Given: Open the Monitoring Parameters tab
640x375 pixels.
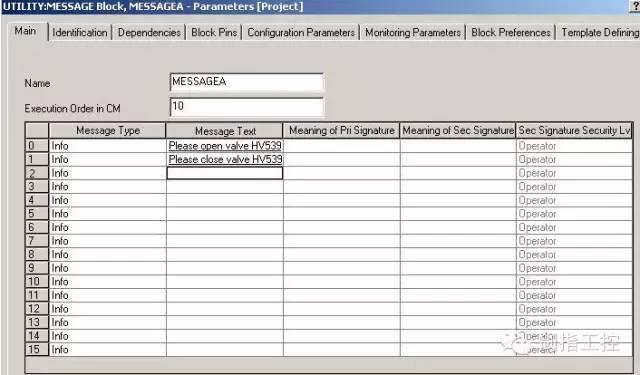Looking at the screenshot, I should [413, 33].
